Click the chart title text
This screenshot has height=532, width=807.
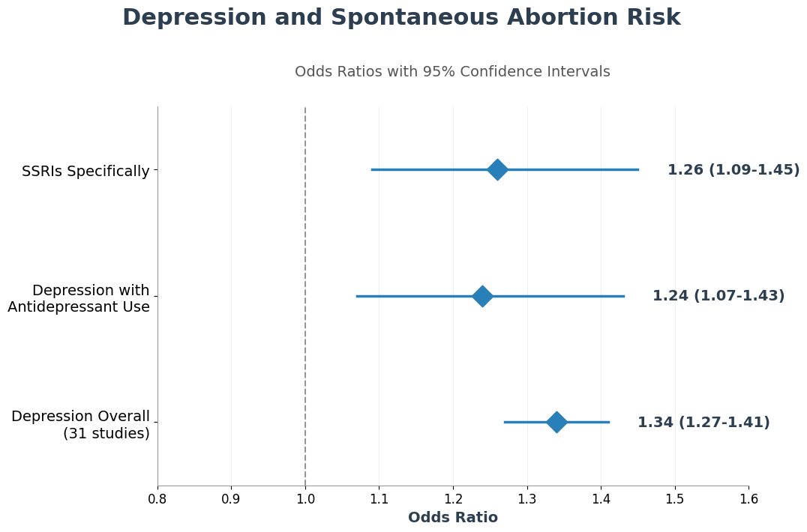coord(401,18)
